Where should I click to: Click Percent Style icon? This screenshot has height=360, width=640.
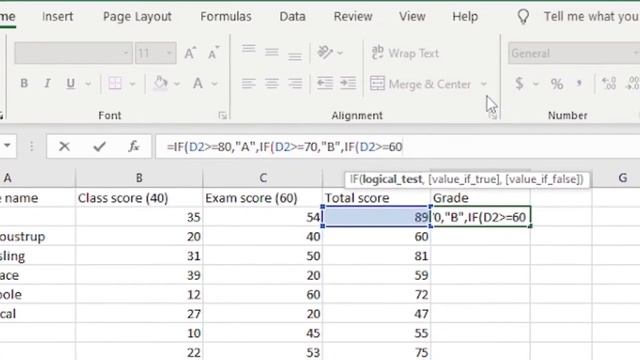point(557,84)
